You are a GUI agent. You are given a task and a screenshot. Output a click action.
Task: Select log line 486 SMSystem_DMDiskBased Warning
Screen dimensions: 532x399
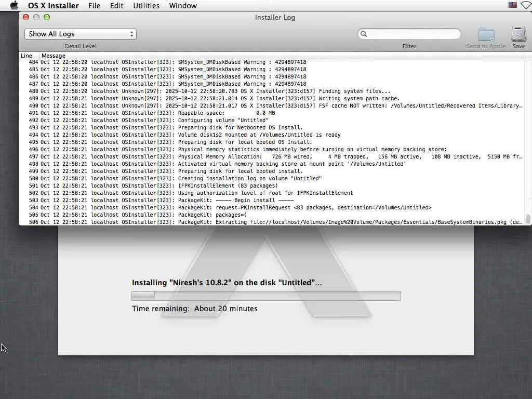[x=271, y=77]
